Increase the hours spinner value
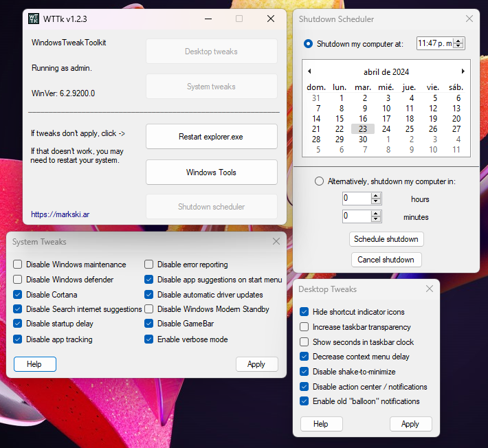The width and height of the screenshot is (488, 448). pyautogui.click(x=376, y=196)
